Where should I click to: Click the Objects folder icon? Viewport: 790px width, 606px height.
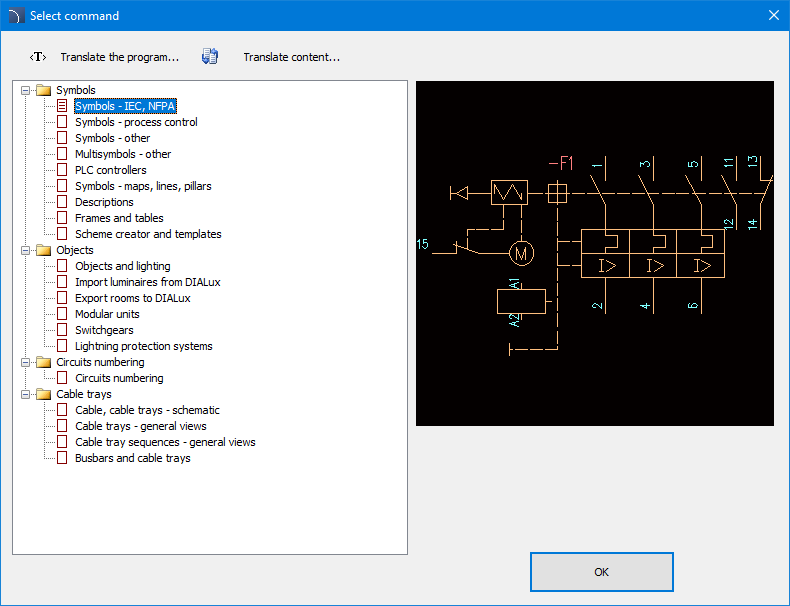(43, 250)
